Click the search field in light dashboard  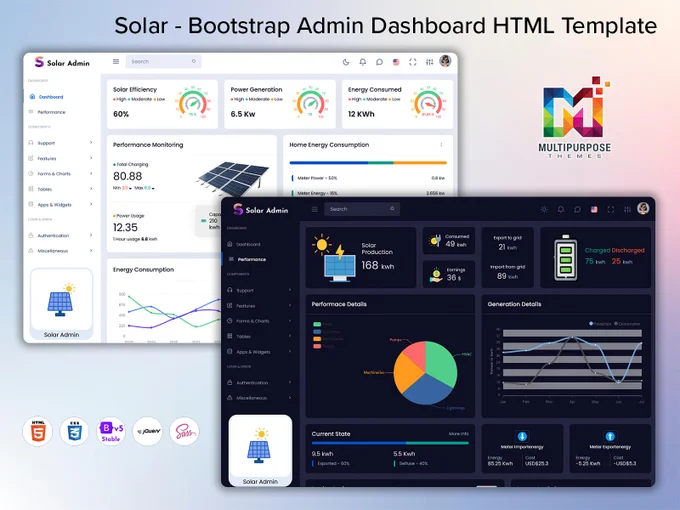163,62
